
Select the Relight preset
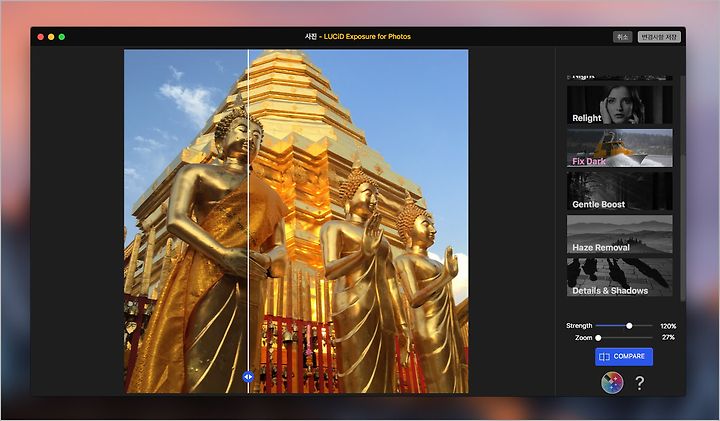619,105
